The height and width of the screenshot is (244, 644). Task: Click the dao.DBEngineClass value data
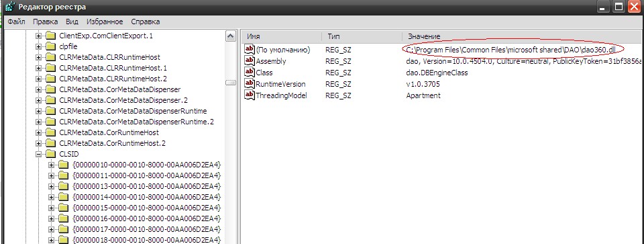(x=437, y=73)
